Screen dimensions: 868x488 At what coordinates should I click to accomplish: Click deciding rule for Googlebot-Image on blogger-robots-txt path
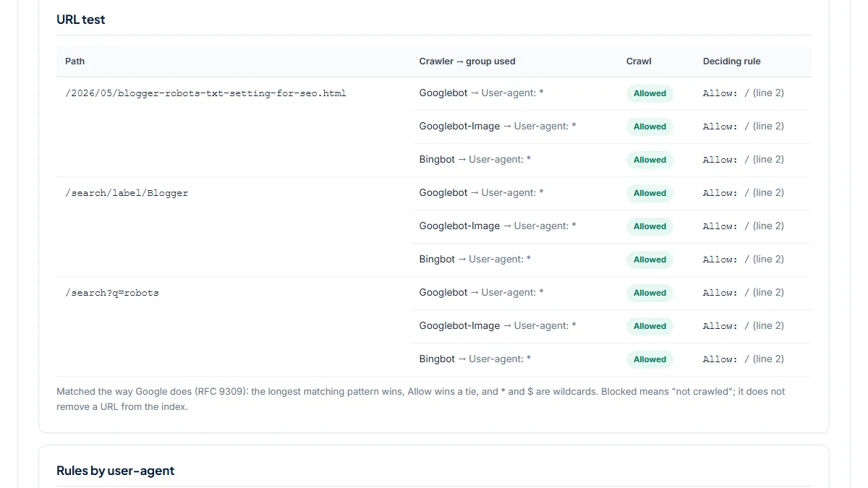pyautogui.click(x=743, y=127)
